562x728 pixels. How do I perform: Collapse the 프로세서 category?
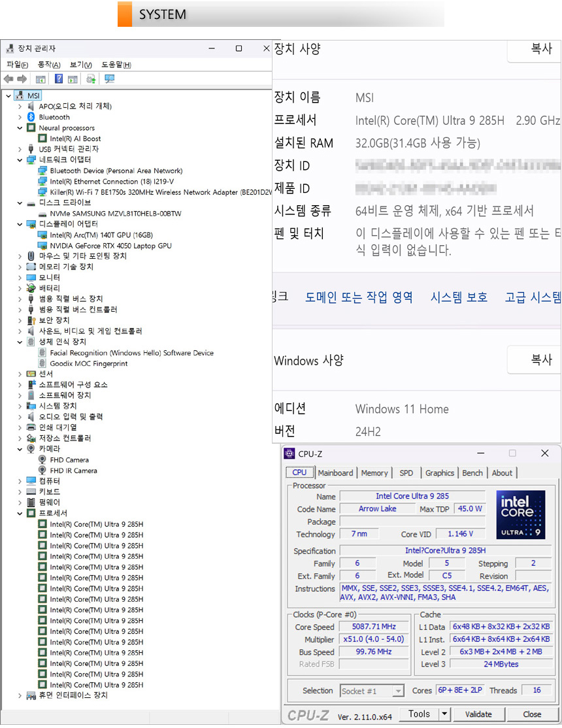click(20, 514)
